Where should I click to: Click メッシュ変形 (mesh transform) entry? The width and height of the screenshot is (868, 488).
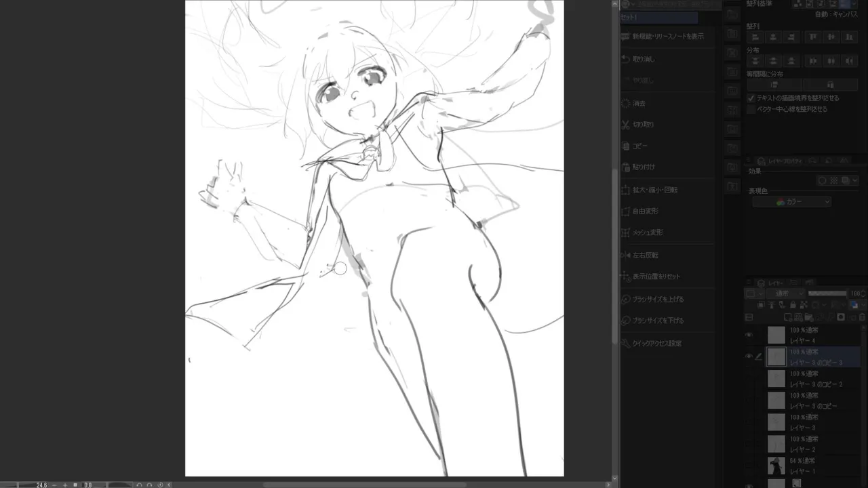(667, 232)
